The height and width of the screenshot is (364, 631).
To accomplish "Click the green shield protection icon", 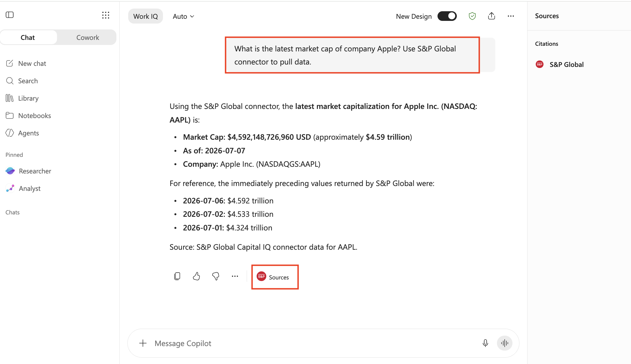I will (x=472, y=16).
